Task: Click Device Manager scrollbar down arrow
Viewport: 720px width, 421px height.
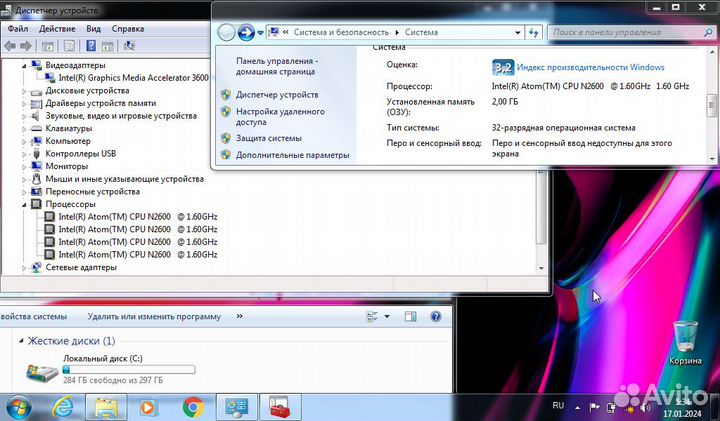Action: pyautogui.click(x=541, y=268)
